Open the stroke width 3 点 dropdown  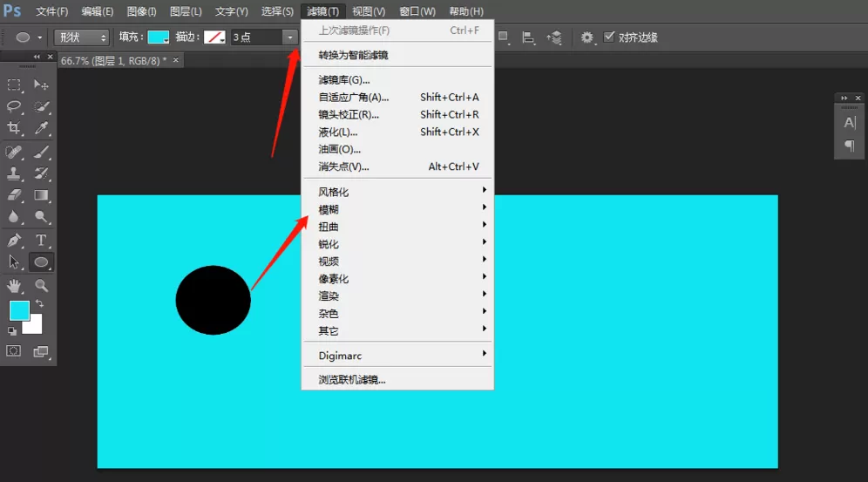click(290, 37)
